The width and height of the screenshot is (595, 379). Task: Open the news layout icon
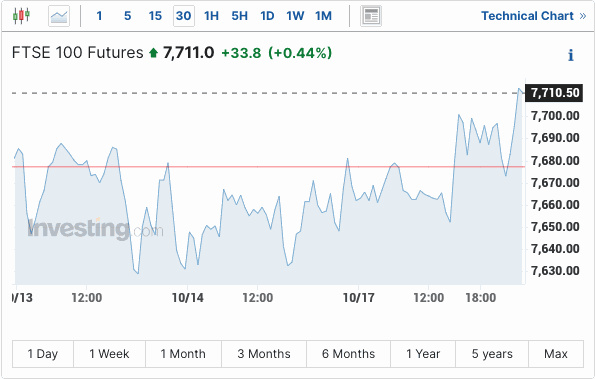[371, 16]
